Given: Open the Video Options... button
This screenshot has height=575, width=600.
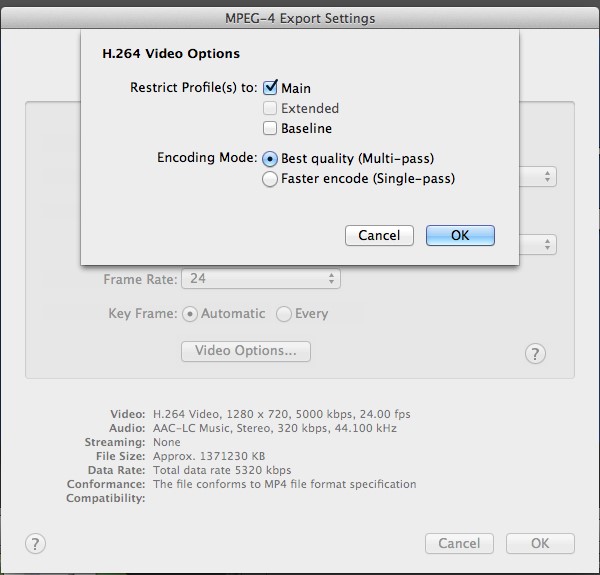Looking at the screenshot, I should tap(246, 351).
